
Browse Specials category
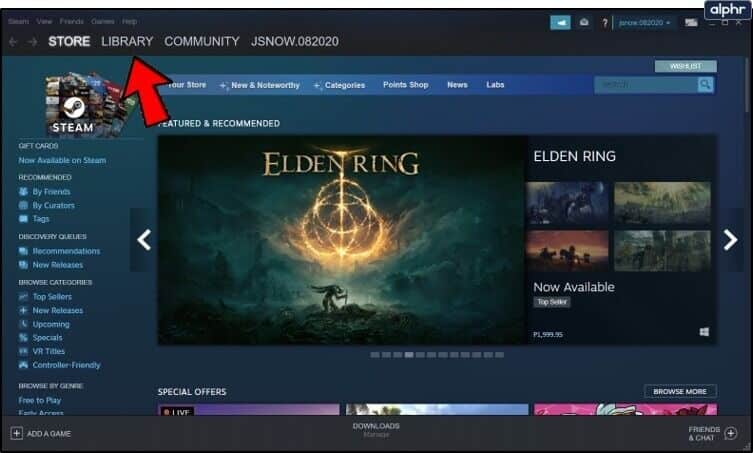coord(47,338)
